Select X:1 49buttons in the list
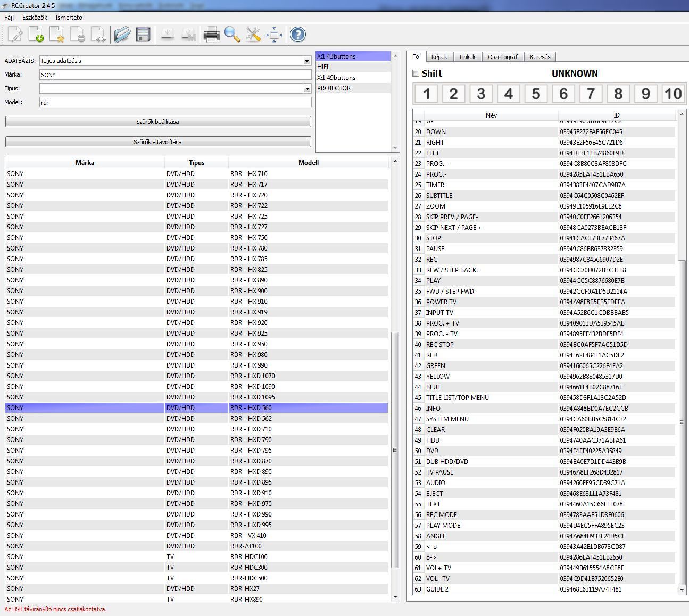 [x=353, y=78]
